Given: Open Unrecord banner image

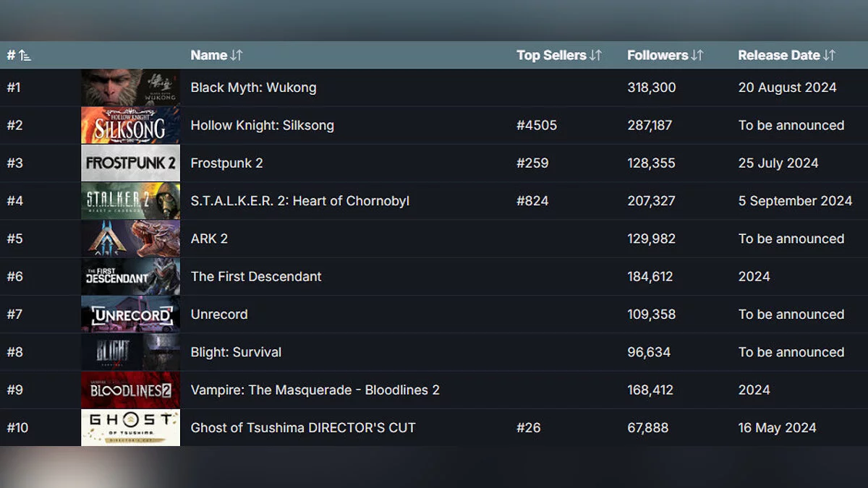Looking at the screenshot, I should (x=130, y=314).
